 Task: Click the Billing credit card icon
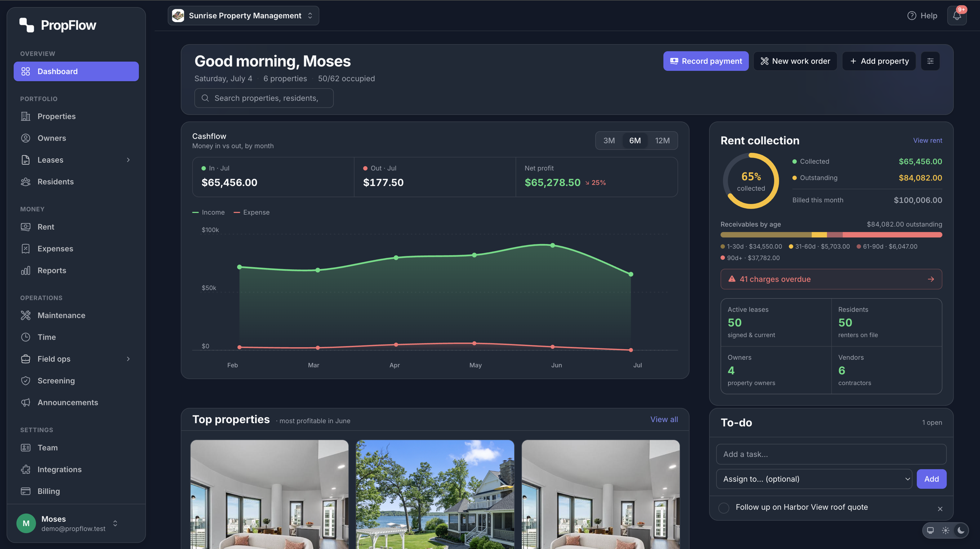tap(26, 491)
